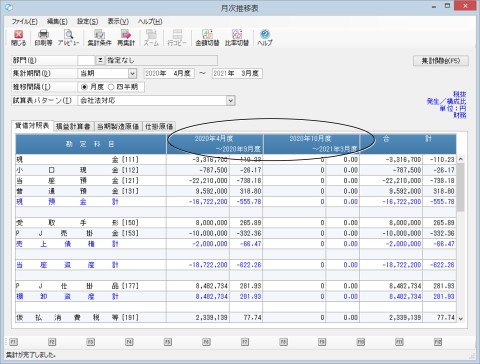This screenshot has height=364, width=480.
Task: Select the 売上債権計 subtotal row
Action: pos(236,244)
